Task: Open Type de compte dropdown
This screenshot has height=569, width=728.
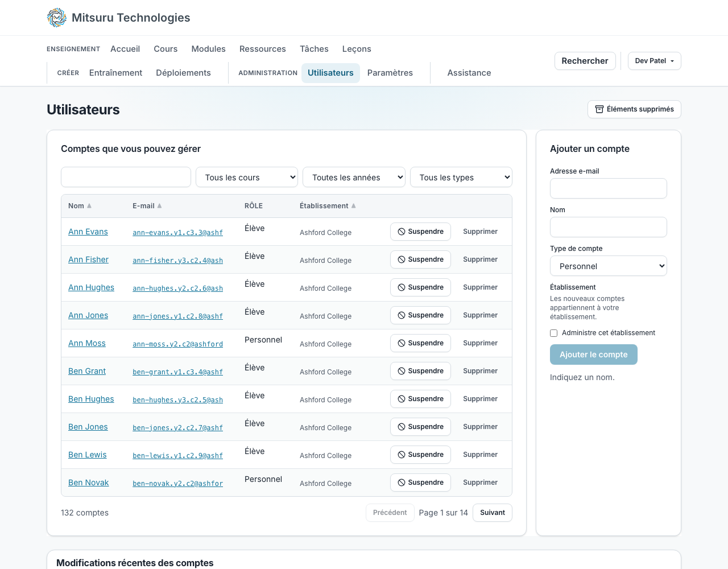Action: 608,266
